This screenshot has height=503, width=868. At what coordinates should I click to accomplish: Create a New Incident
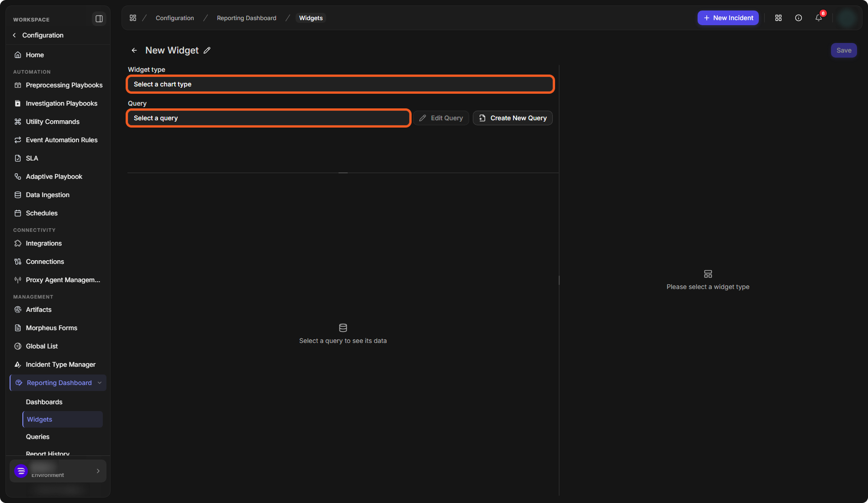(728, 18)
